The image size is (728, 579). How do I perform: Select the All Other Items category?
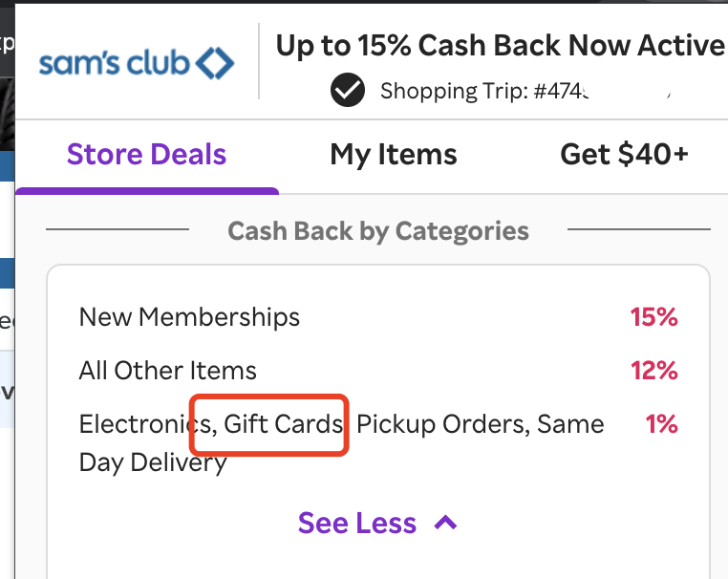168,370
